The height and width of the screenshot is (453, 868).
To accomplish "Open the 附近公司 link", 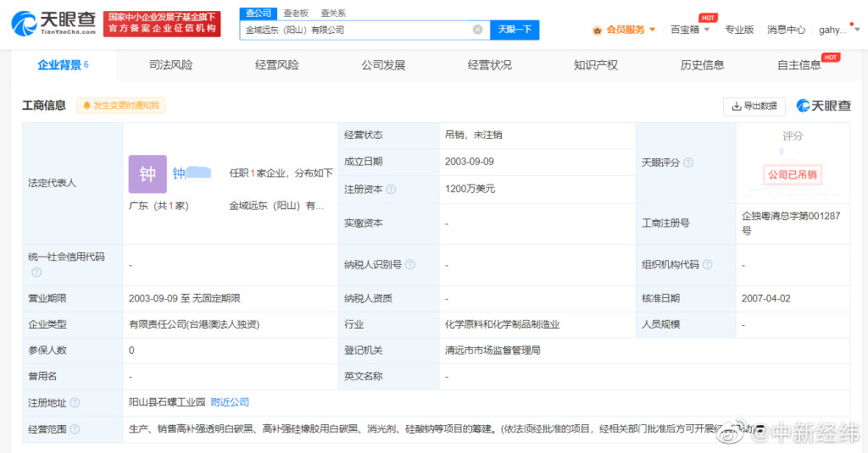I will click(230, 402).
